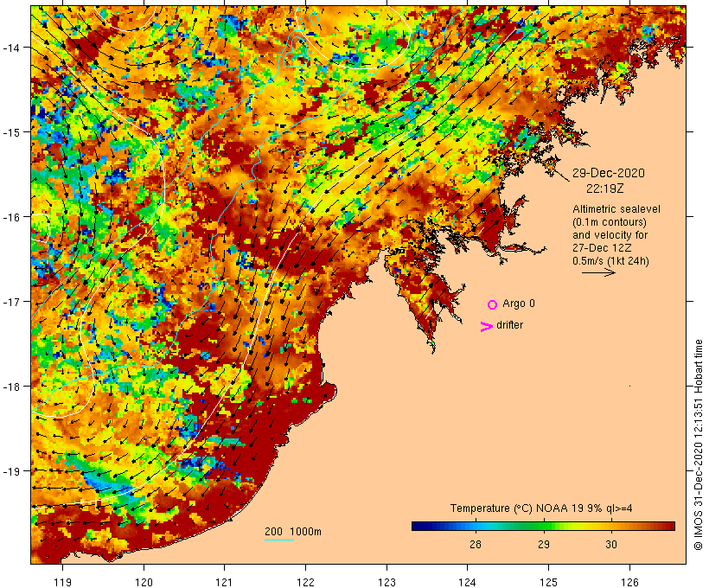This screenshot has height=588, width=709.
Task: Click longitude axis label 120
Action: point(144,582)
